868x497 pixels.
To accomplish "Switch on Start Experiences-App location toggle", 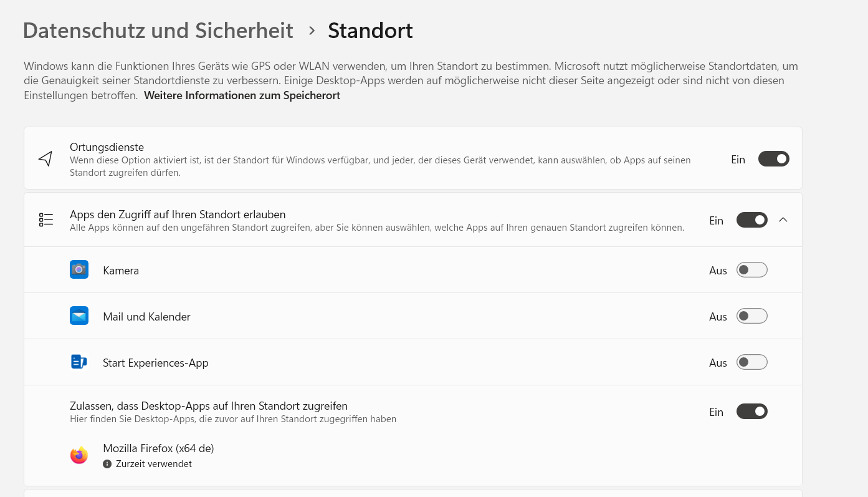I will (751, 362).
